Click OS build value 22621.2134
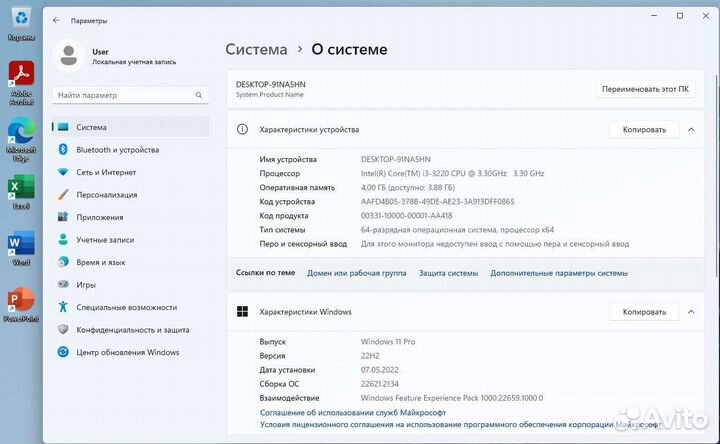Screen dimensions: 720x444 (x=380, y=384)
